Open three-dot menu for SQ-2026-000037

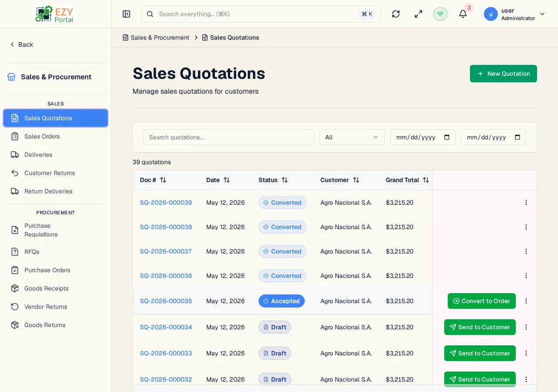(526, 251)
